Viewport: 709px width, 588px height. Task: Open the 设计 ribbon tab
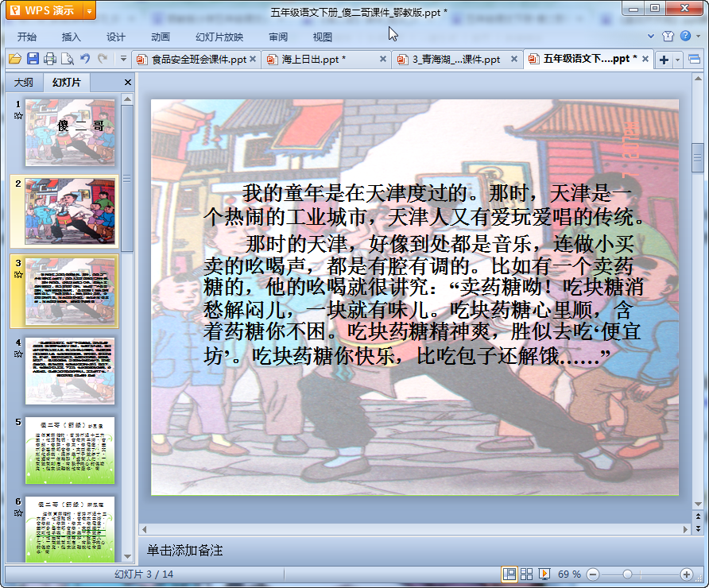[x=116, y=37]
